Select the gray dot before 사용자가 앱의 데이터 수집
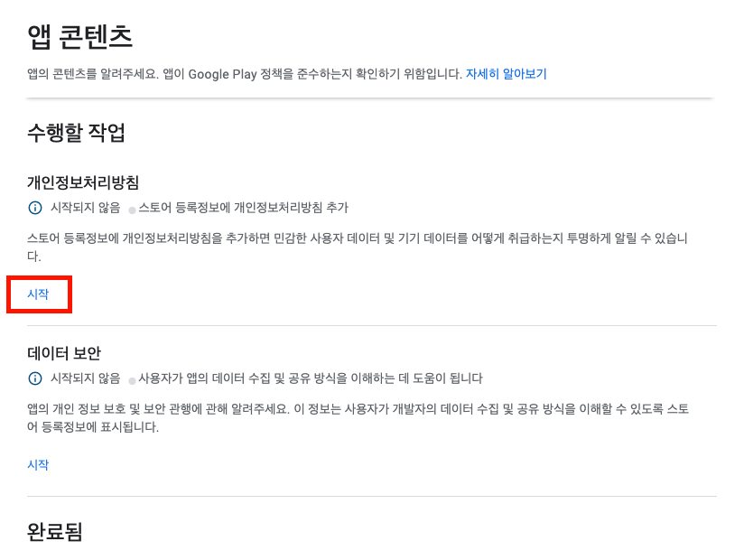 [133, 380]
